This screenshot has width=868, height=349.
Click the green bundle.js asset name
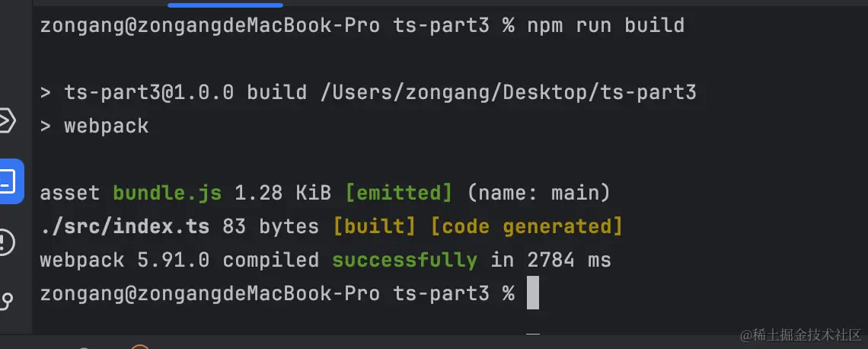click(x=168, y=193)
